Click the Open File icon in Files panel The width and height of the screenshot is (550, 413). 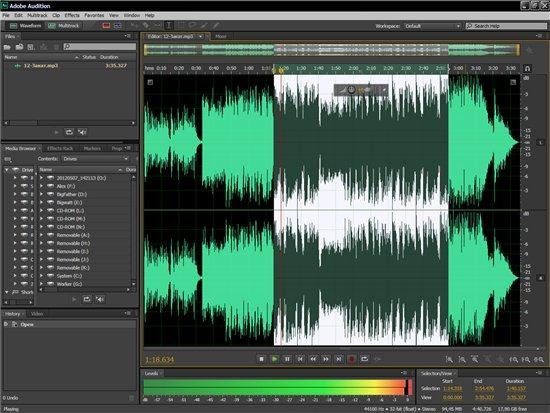7,47
